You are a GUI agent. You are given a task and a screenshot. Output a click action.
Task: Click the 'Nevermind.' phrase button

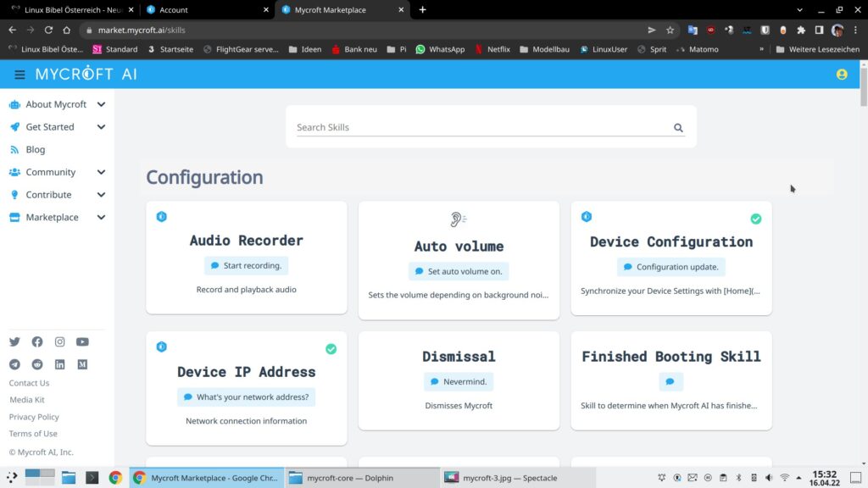459,381
